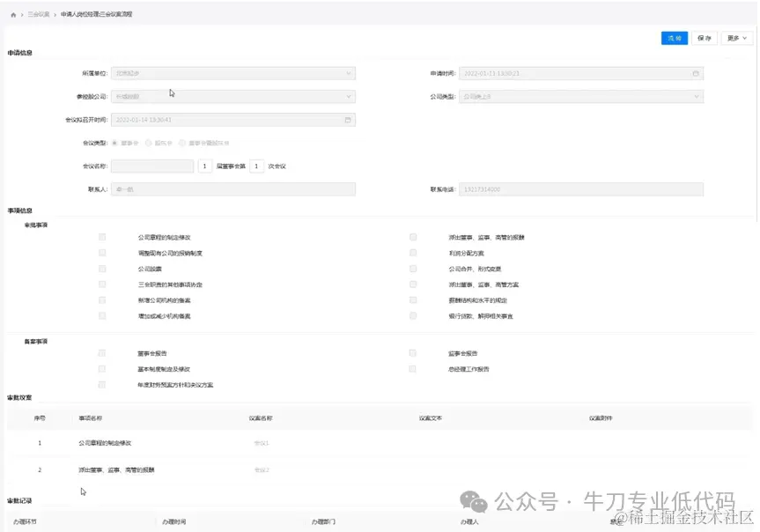
Task: Click the 会议拟召开时间 date field
Action: click(x=233, y=120)
